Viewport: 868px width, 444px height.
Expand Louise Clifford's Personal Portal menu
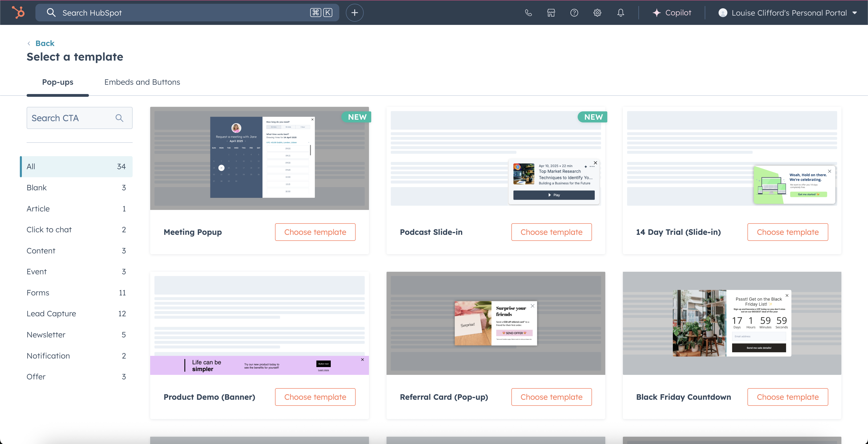click(788, 13)
